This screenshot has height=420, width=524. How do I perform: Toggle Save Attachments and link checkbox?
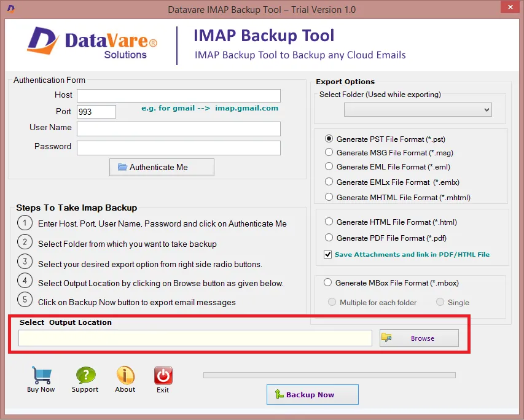click(327, 254)
